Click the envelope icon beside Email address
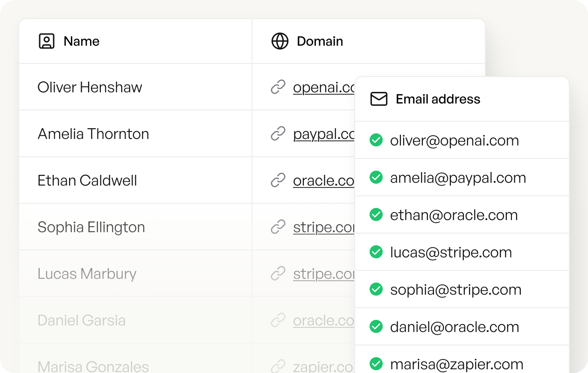This screenshot has height=373, width=588. point(379,99)
